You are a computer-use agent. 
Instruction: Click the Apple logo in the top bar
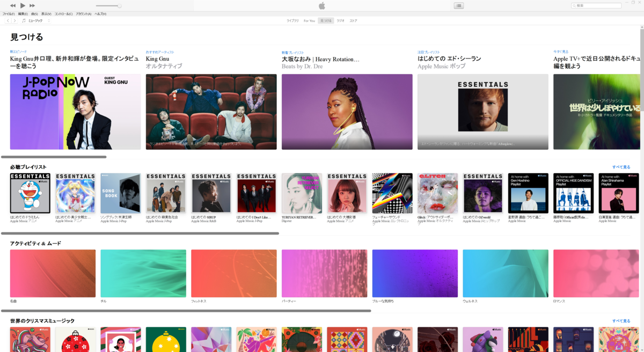[322, 5]
